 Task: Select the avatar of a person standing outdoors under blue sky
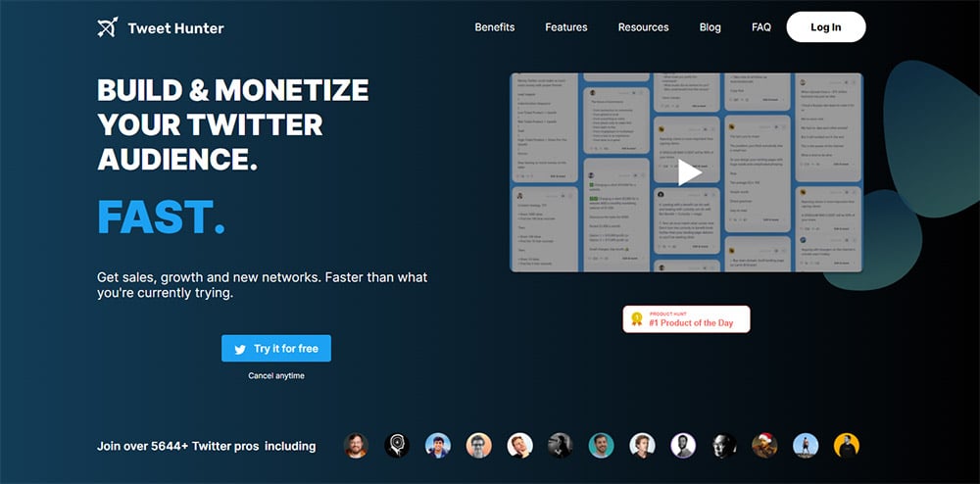tap(806, 446)
